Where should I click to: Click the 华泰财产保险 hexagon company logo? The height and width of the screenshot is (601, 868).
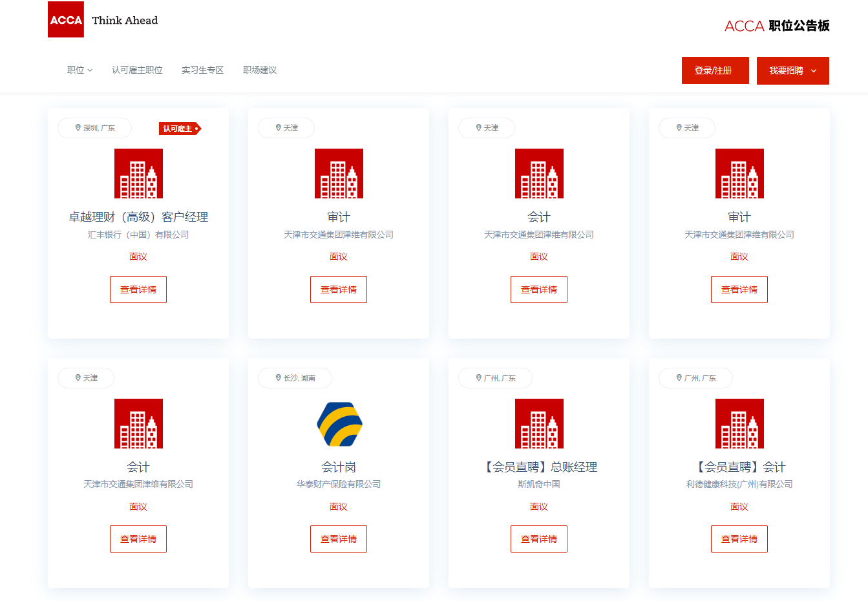(339, 424)
